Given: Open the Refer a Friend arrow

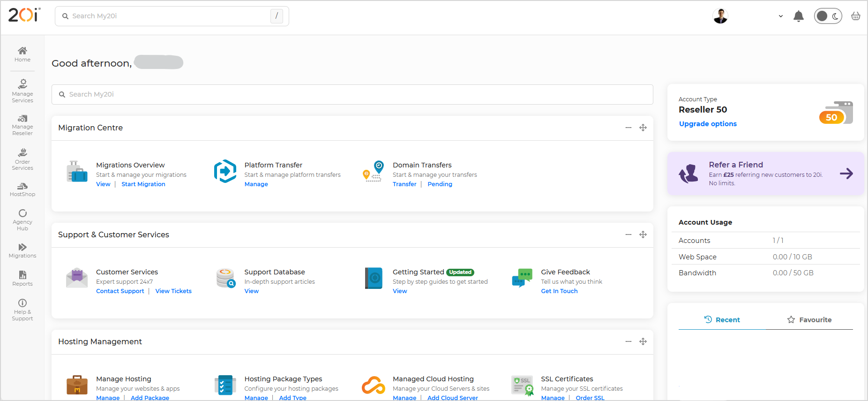Looking at the screenshot, I should 846,174.
